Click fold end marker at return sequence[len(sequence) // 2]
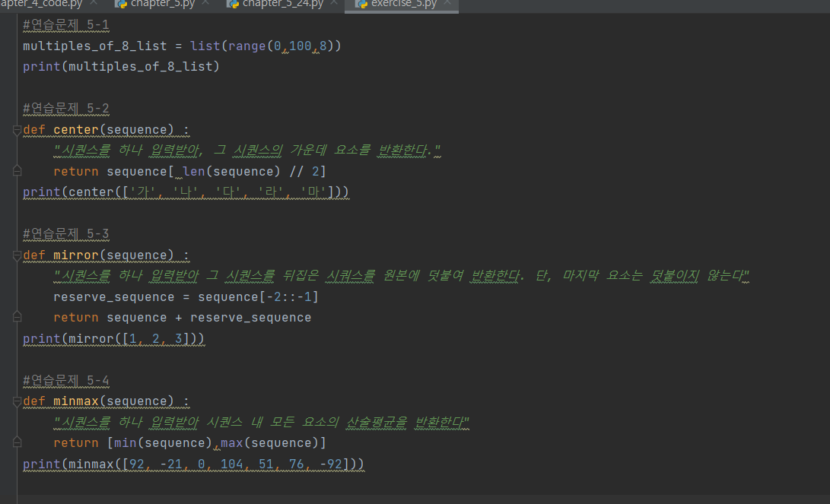830x504 pixels. tap(17, 171)
